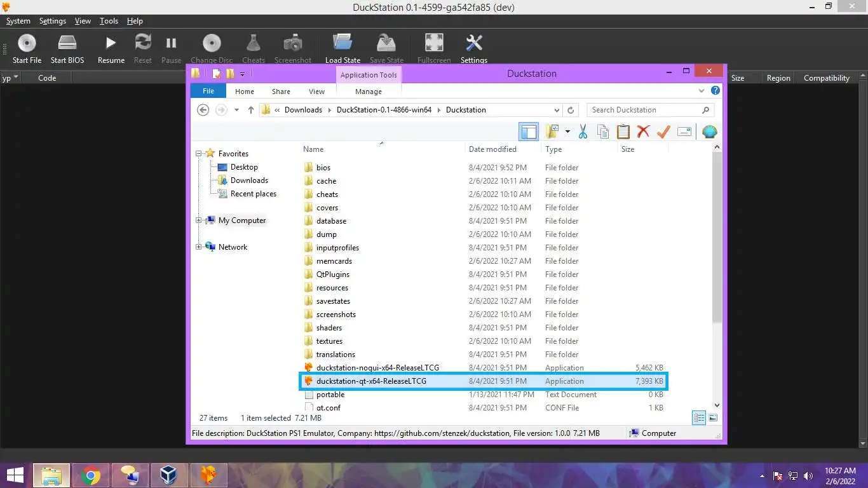Click the Rename icon in Explorer toolbar
This screenshot has width=868, height=488.
tap(684, 132)
